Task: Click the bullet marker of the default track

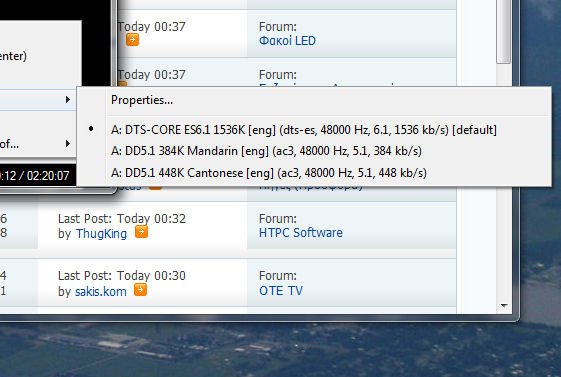Action: point(91,128)
